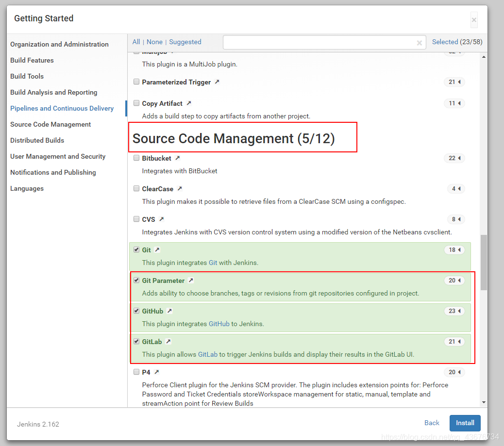Click the Back link
The height and width of the screenshot is (446, 504).
pyautogui.click(x=432, y=423)
